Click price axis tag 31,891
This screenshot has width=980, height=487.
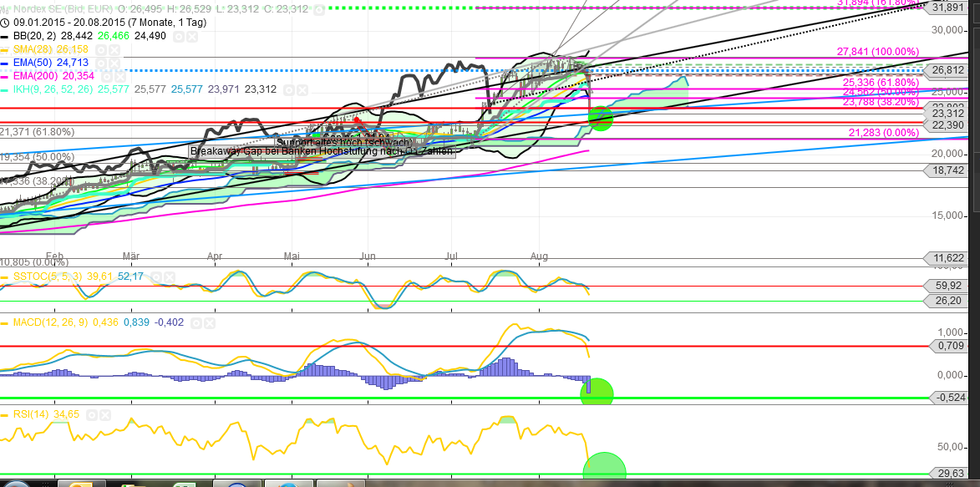[946, 8]
